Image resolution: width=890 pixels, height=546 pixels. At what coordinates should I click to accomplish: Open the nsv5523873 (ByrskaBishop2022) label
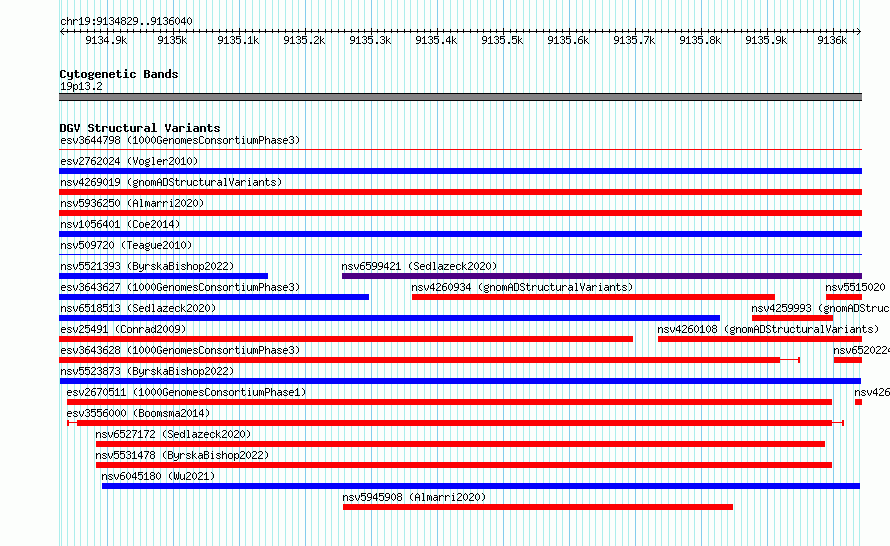pos(147,371)
